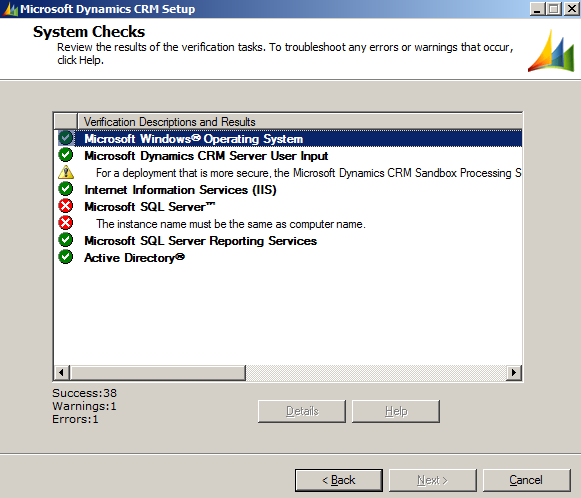Click the red error icon beside Microsoft SQL Server
Image resolution: width=581 pixels, height=498 pixels.
pos(66,206)
